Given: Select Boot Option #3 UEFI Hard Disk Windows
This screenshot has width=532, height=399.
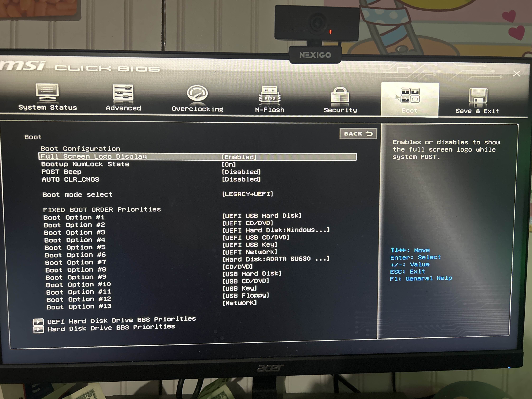Looking at the screenshot, I should pyautogui.click(x=276, y=230).
